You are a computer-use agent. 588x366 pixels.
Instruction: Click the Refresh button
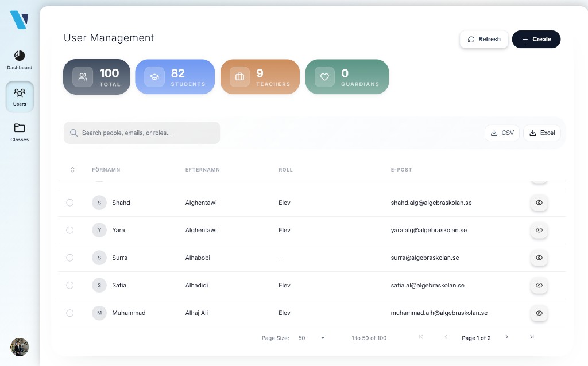coord(484,39)
